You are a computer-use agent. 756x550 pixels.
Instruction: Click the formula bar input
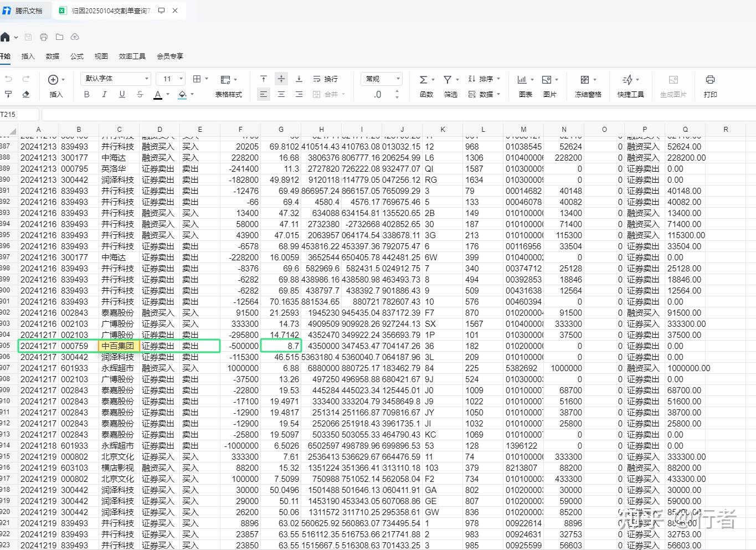tap(399, 115)
